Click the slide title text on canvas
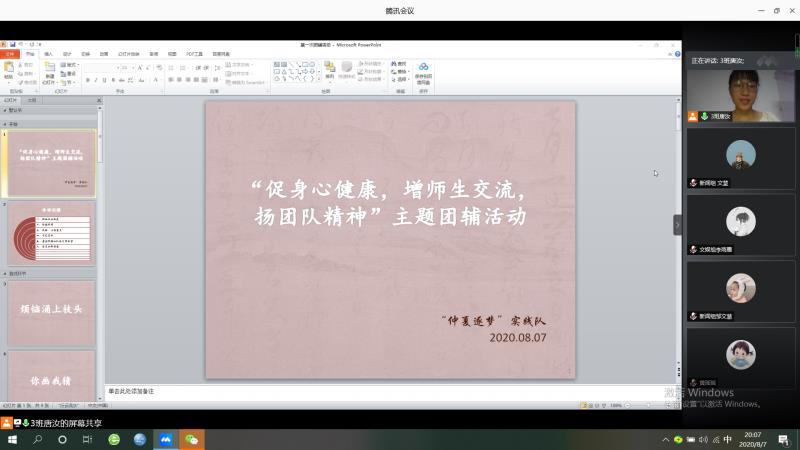The width and height of the screenshot is (800, 450). [390, 202]
